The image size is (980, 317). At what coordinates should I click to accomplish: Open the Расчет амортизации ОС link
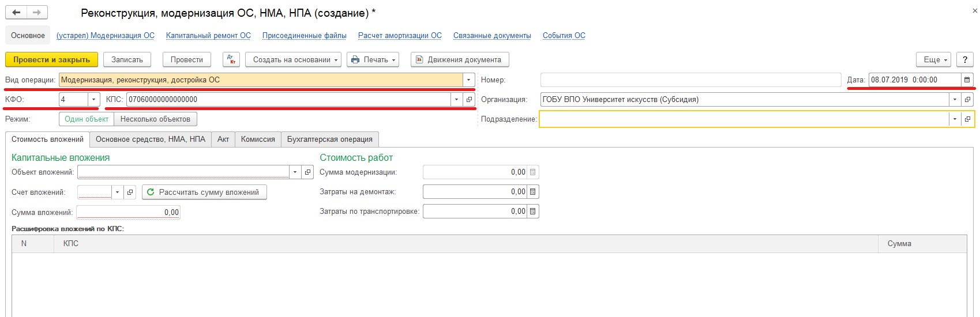(400, 36)
